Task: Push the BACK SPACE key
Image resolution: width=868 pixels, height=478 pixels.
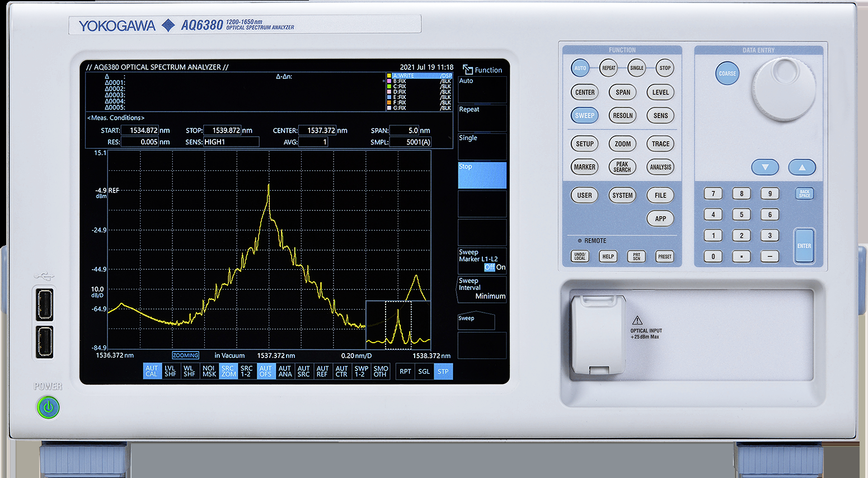Action: point(805,194)
